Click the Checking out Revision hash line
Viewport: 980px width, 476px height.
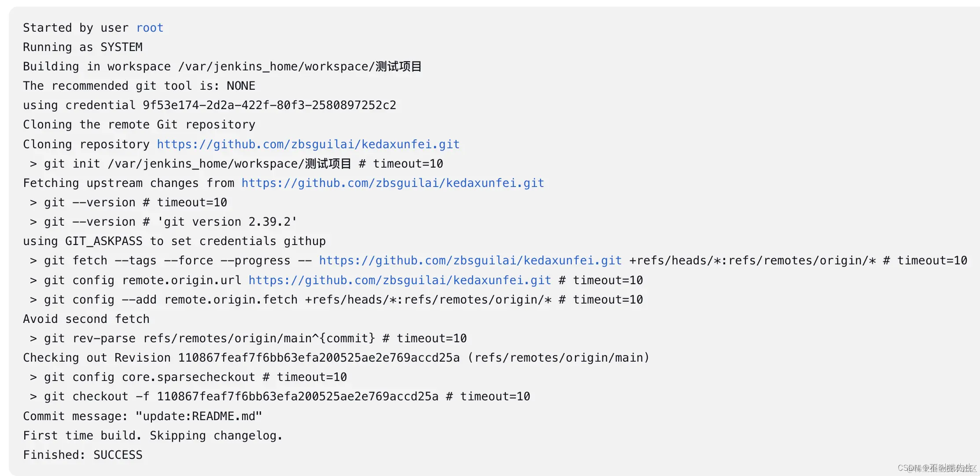(336, 358)
